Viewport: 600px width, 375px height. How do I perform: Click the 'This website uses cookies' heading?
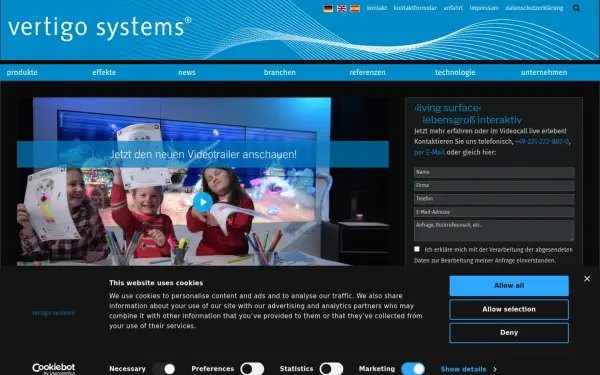point(156,283)
